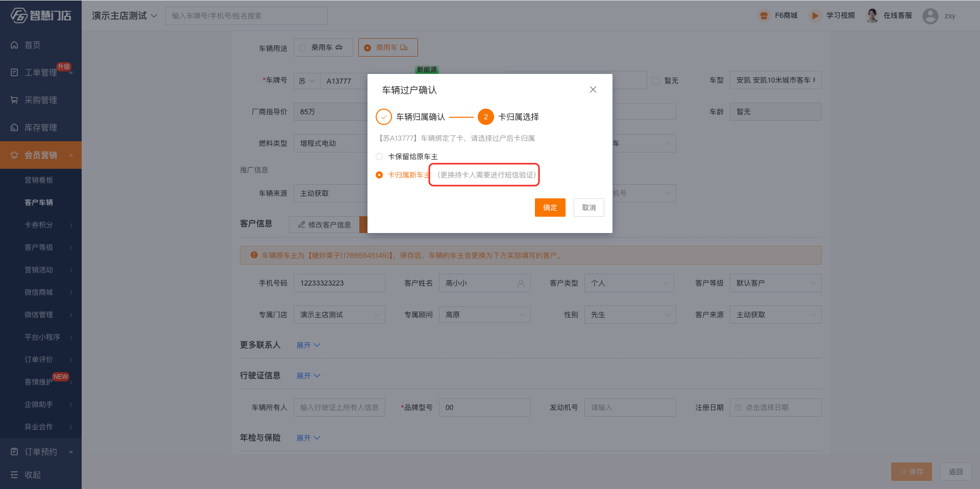The image size is (980, 489).
Task: Click the 首页 home icon
Action: pyautogui.click(x=14, y=45)
